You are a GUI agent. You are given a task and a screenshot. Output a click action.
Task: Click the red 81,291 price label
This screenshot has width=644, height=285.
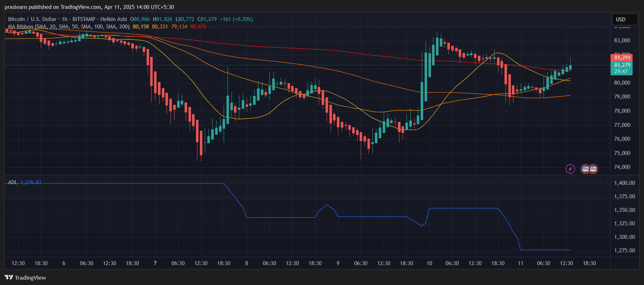(622, 58)
